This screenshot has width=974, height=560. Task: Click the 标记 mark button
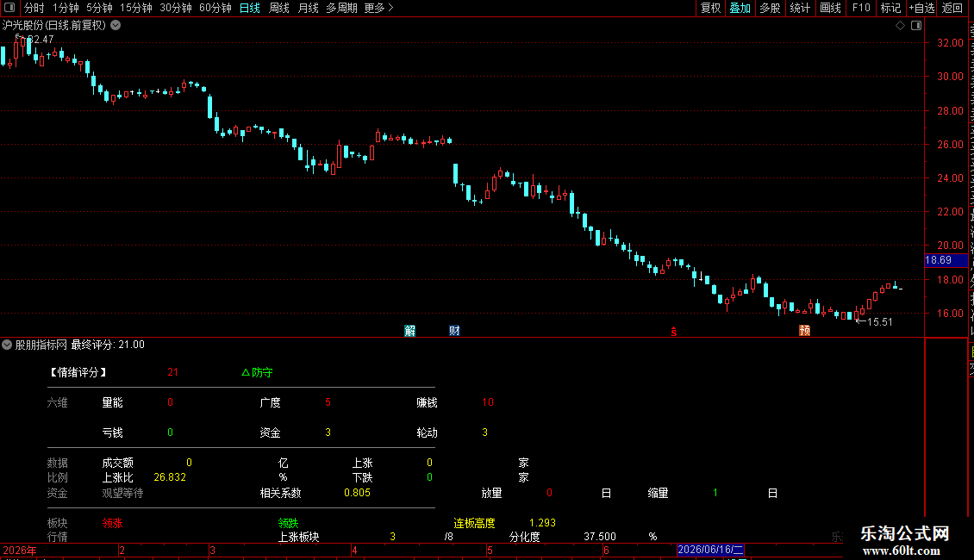click(x=890, y=8)
